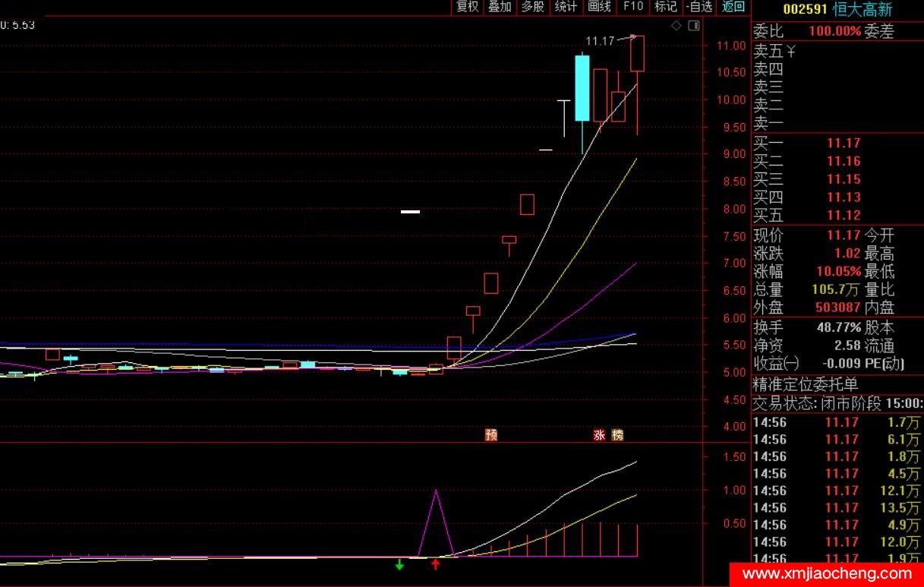
Task: Click the 11.17 high price label
Action: tap(600, 41)
